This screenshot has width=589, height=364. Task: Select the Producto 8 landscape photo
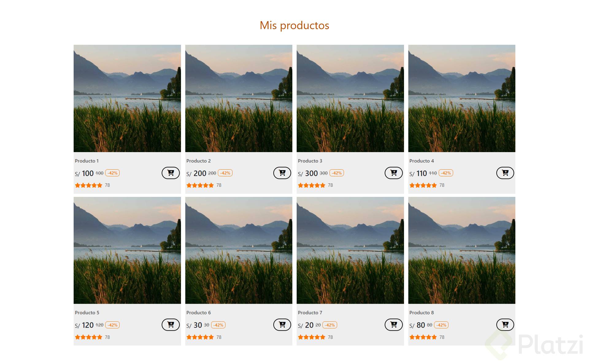[x=462, y=250]
